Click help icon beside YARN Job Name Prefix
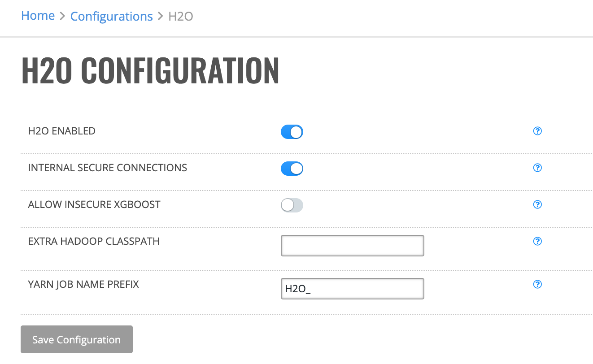Image resolution: width=593 pixels, height=364 pixels. 537,284
